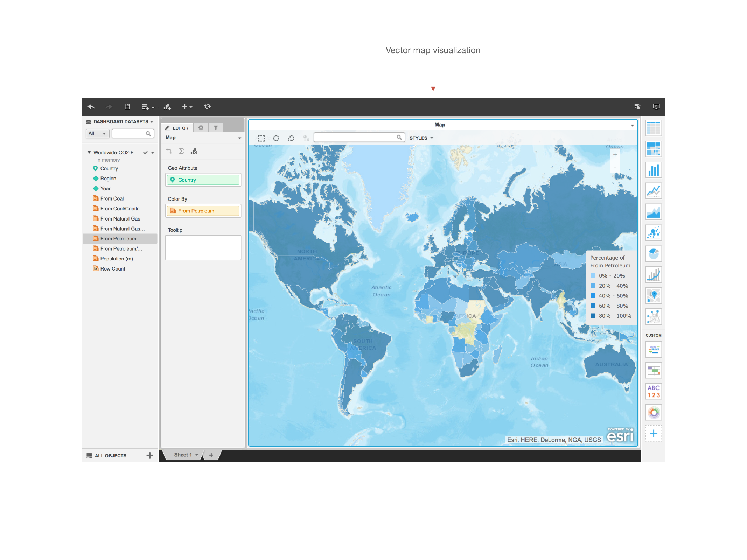Select the Heat Map visualization type
Screen dimensions: 747x560
tap(654, 149)
